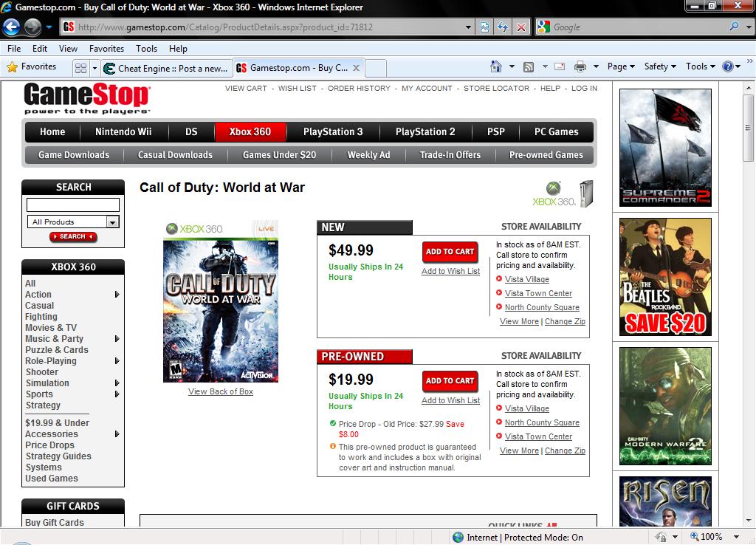
Task: Open the Read Mail icon
Action: 560,66
